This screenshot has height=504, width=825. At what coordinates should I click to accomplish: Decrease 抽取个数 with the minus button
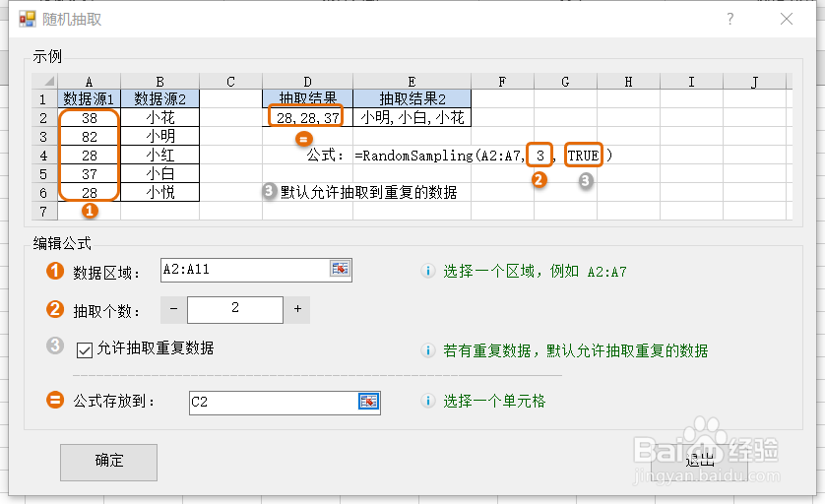point(173,309)
